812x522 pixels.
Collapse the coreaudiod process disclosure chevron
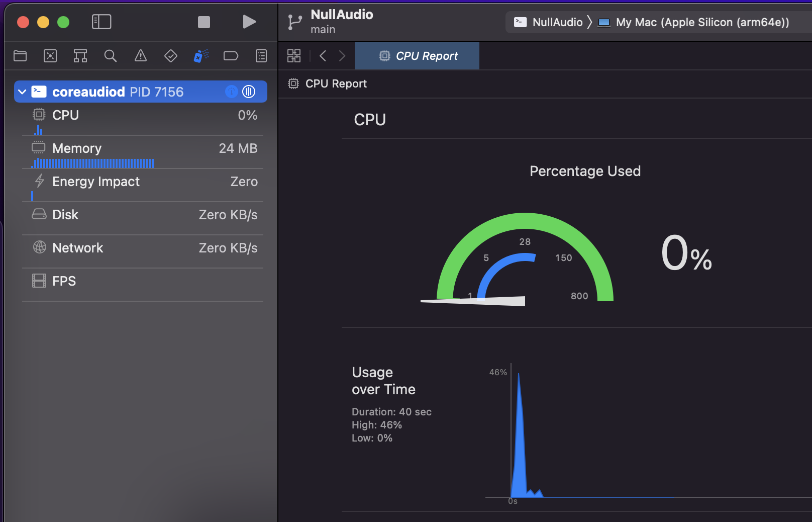[22, 92]
